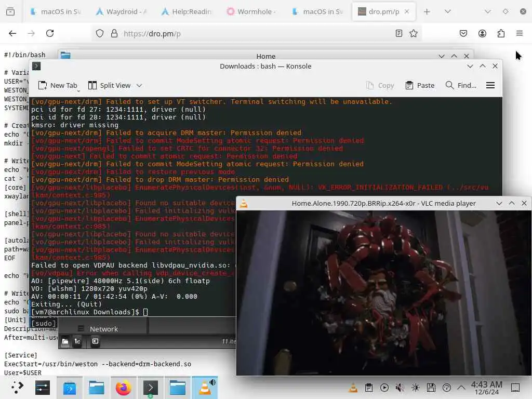Image resolution: width=532 pixels, height=399 pixels.
Task: Click VLC cone in system tray
Action: tap(353, 388)
